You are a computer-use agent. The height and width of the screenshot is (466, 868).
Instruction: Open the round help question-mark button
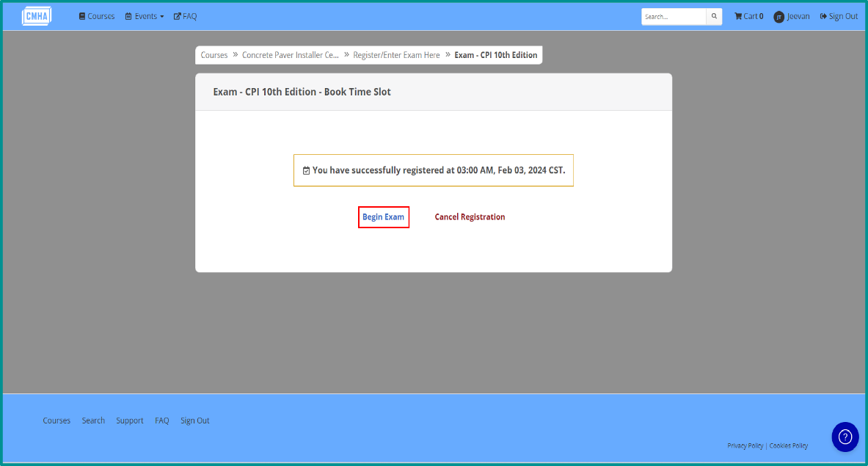(x=845, y=437)
